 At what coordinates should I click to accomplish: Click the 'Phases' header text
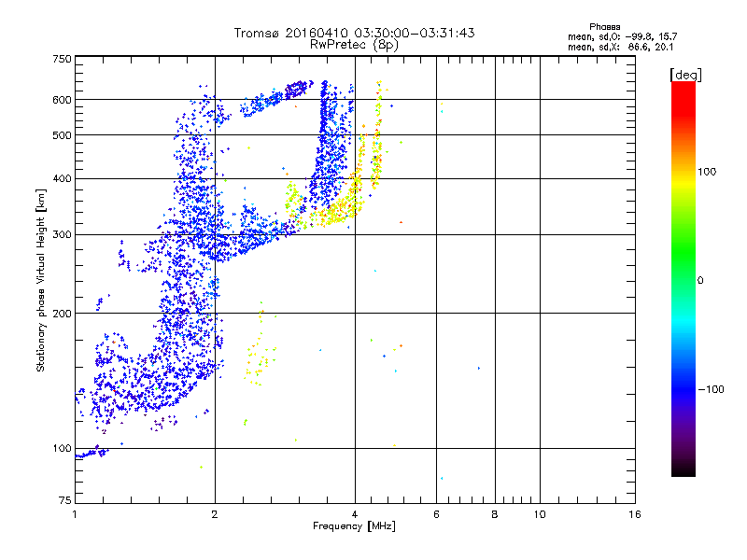click(x=604, y=27)
